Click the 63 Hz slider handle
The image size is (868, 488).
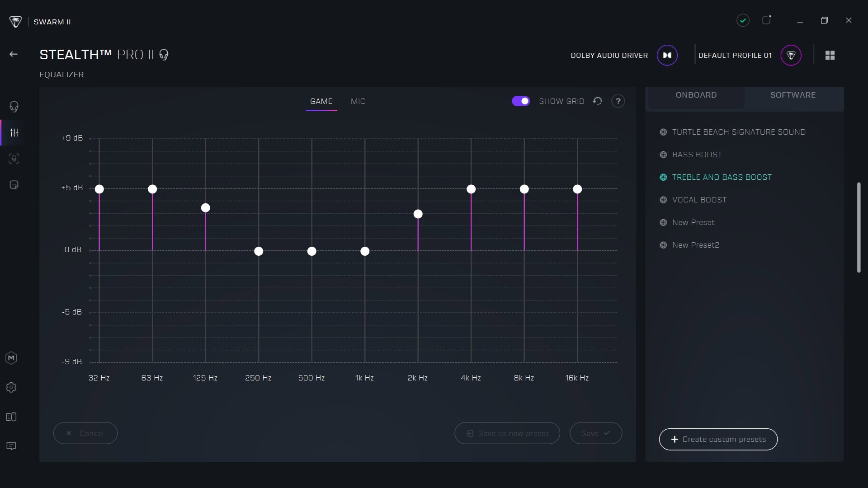click(x=152, y=189)
